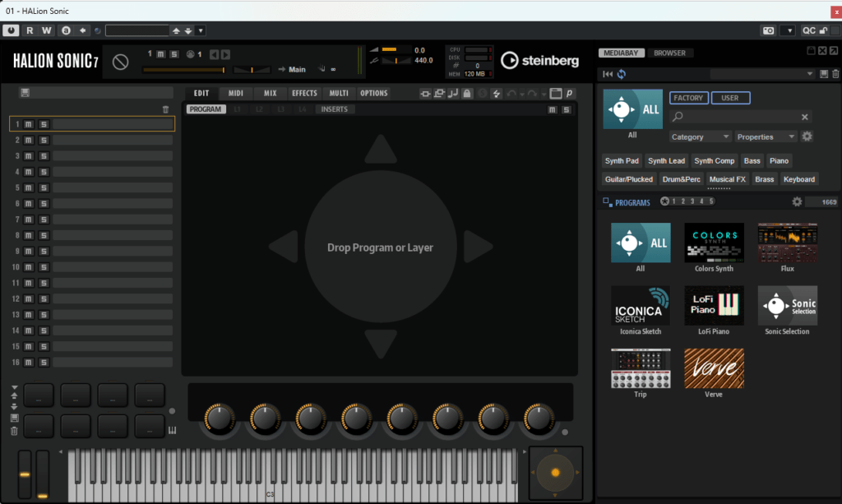Open the EFFECTS tab

[304, 94]
